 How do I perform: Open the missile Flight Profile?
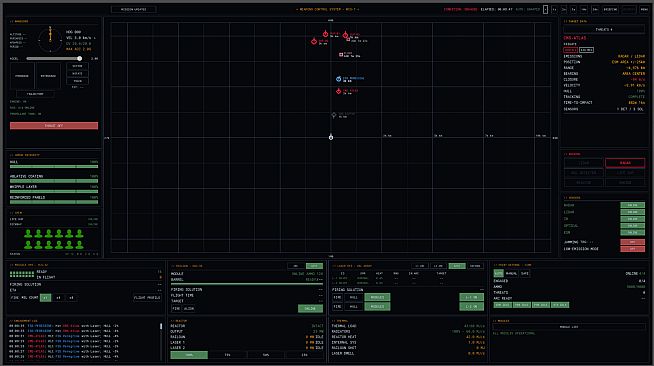pos(147,298)
